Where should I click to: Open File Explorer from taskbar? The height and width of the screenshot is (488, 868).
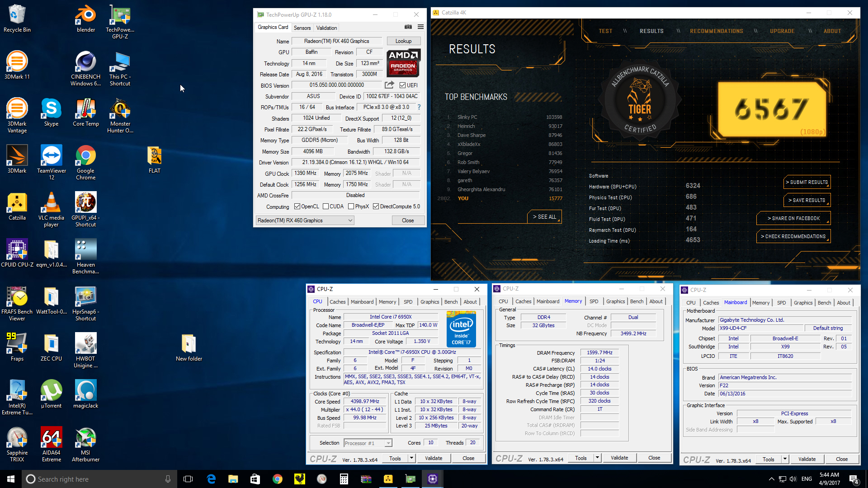pos(233,479)
